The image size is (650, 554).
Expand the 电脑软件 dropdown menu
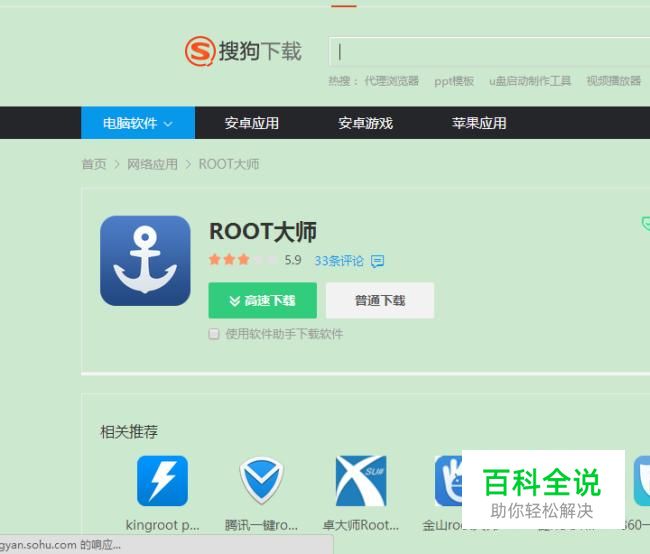click(138, 123)
